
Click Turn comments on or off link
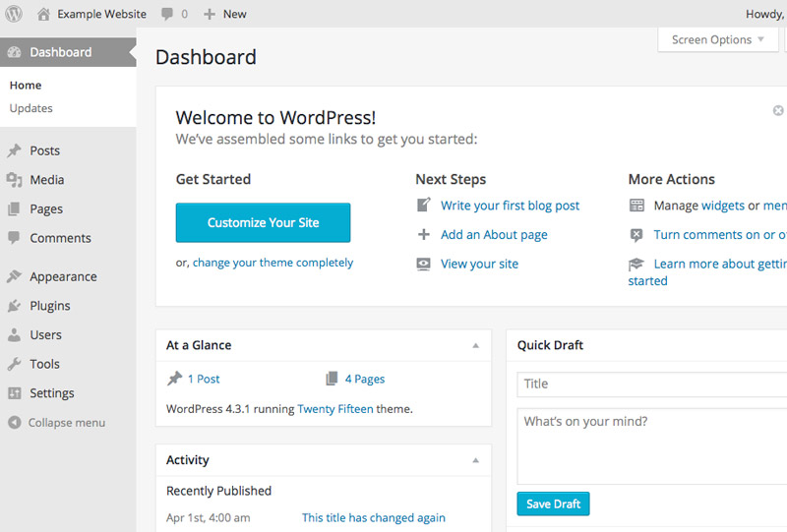[x=720, y=235]
